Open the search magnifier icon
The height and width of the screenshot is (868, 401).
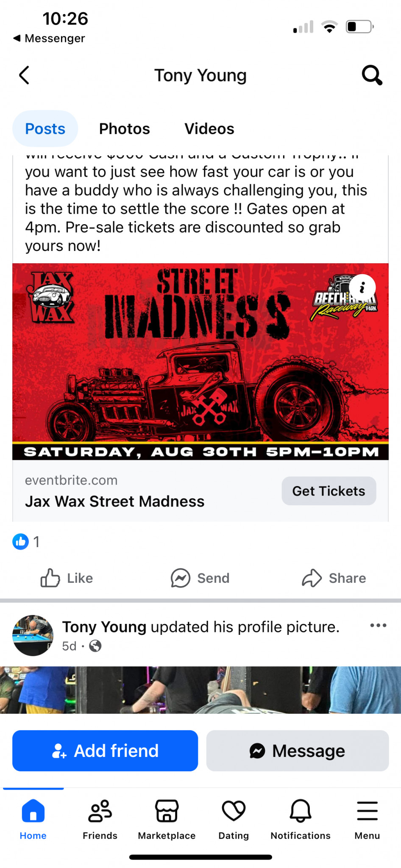point(372,75)
